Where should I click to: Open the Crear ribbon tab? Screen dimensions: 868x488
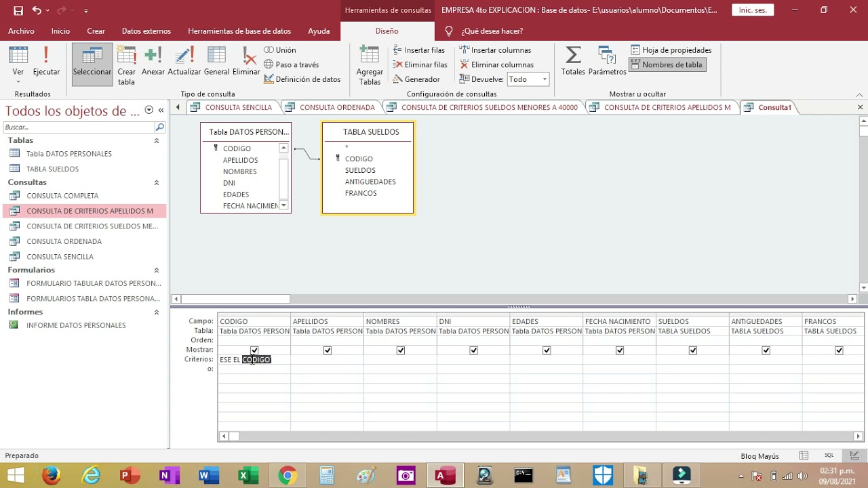pos(96,31)
